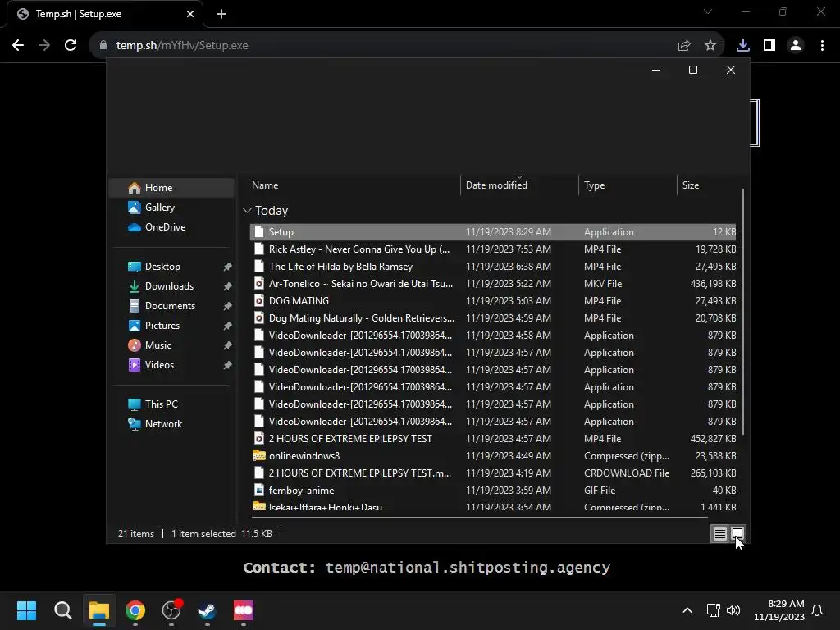Reload the Temp.sh page
The width and height of the screenshot is (840, 630).
click(71, 46)
